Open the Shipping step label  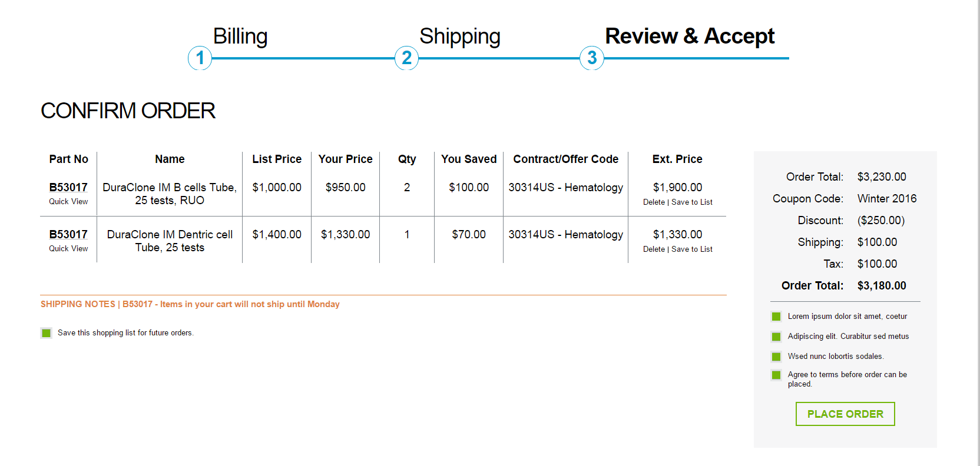click(460, 36)
